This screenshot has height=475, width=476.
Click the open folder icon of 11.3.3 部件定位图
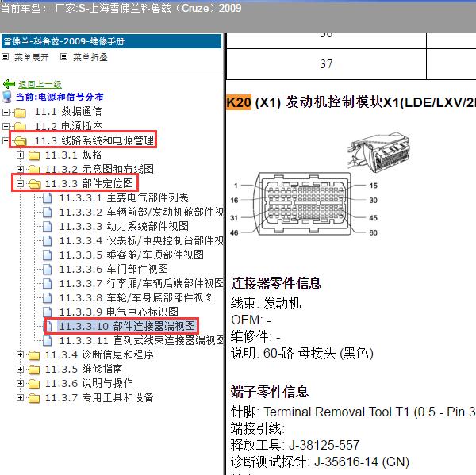point(35,184)
